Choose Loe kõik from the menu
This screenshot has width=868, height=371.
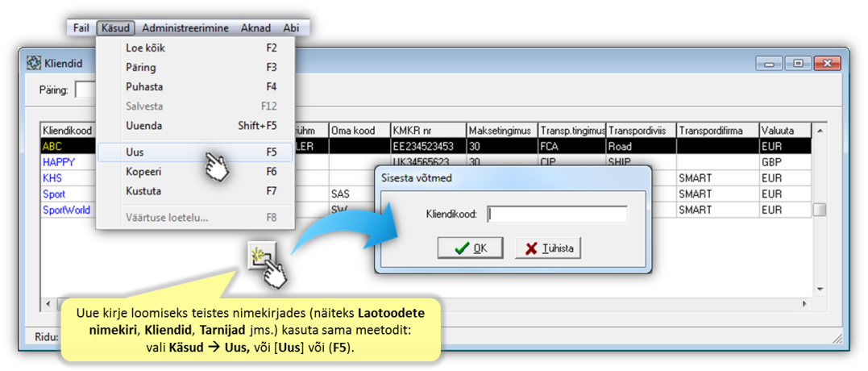click(x=195, y=48)
